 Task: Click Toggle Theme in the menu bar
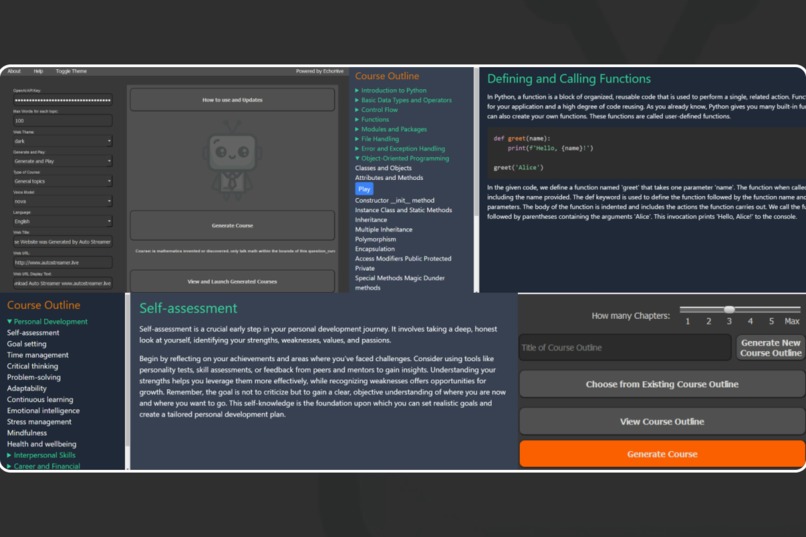tap(71, 71)
